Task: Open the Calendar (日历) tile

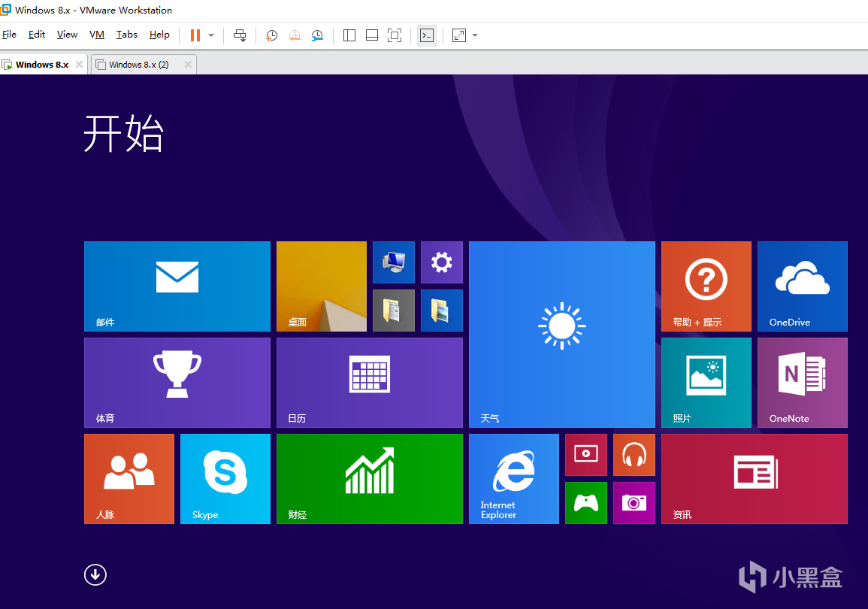Action: 370,383
